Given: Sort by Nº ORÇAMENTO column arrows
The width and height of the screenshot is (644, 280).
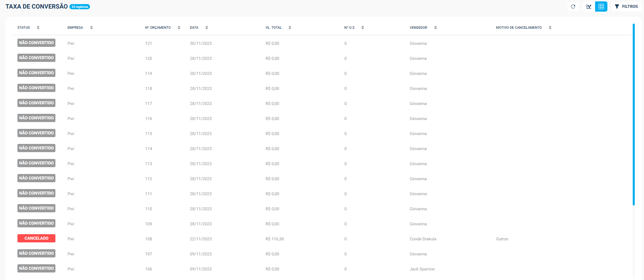Looking at the screenshot, I should click(x=179, y=28).
